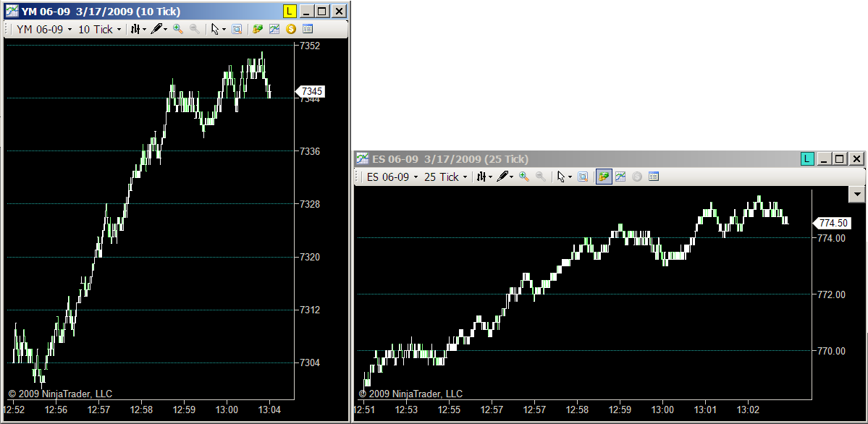Zoom out on the YM chart
This screenshot has width=868, height=424.
(x=195, y=30)
